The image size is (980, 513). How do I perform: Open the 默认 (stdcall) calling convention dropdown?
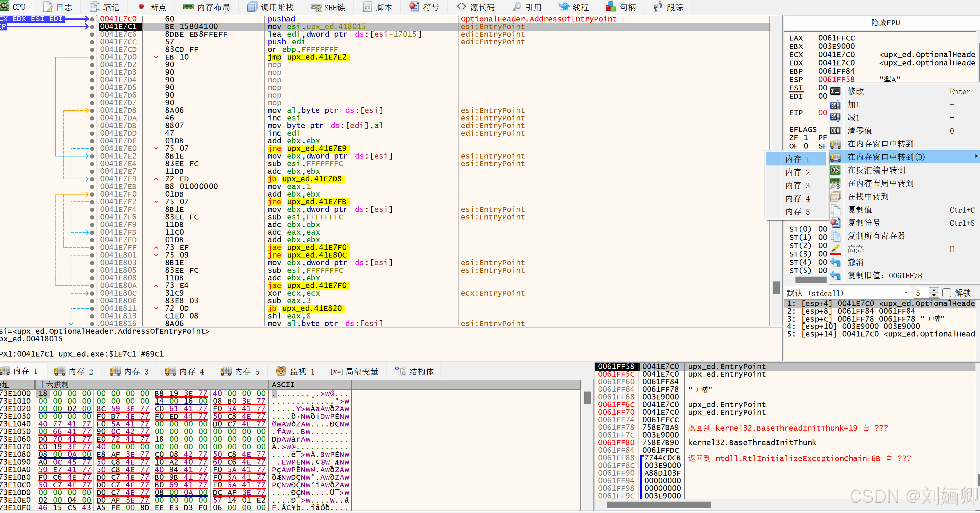pos(906,293)
